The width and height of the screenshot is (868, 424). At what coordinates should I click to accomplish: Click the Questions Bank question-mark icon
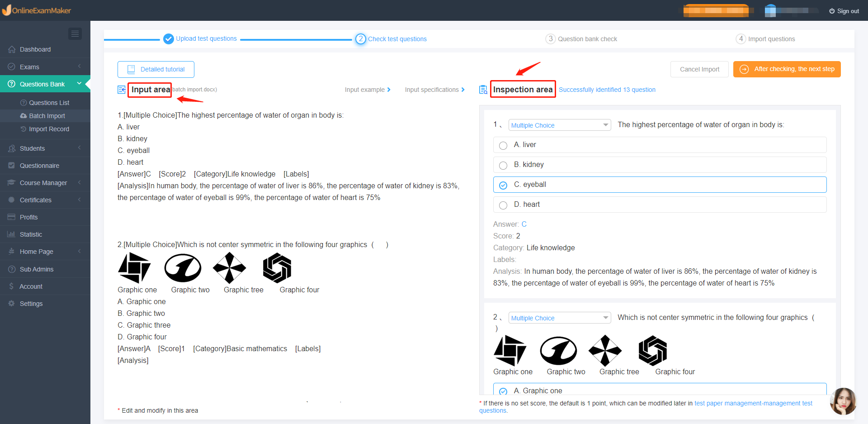(x=12, y=84)
